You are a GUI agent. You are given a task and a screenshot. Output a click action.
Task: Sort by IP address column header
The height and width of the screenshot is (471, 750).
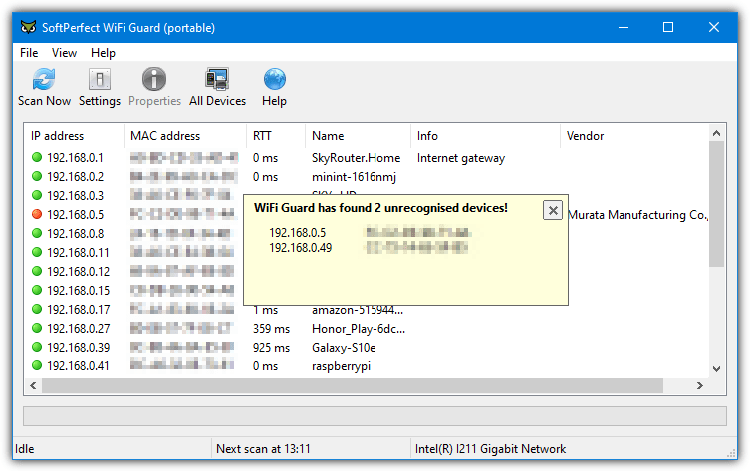pos(74,136)
